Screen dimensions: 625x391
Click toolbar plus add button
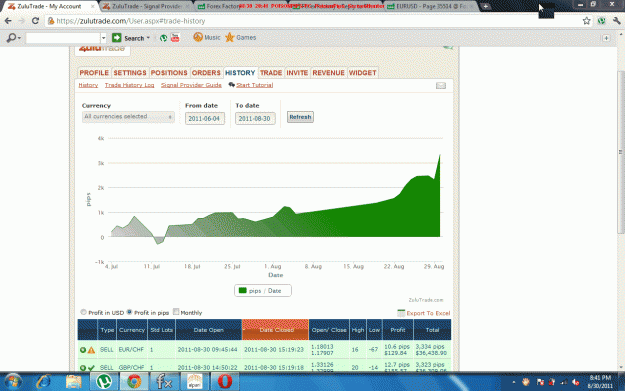[606, 38]
